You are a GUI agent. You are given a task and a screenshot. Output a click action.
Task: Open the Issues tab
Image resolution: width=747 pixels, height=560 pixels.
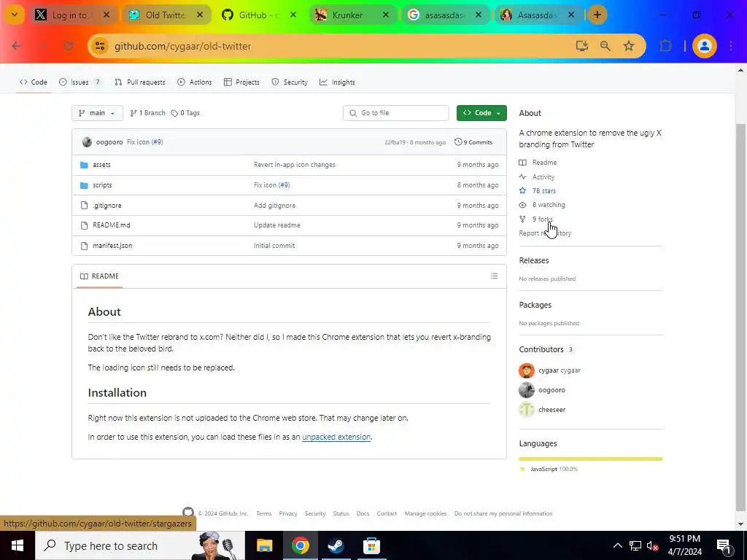[x=80, y=82]
